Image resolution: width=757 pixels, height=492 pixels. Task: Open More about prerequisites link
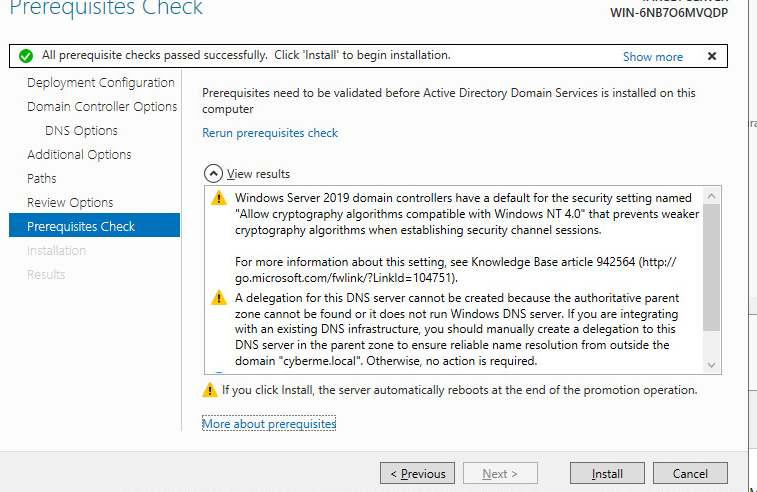pyautogui.click(x=269, y=424)
